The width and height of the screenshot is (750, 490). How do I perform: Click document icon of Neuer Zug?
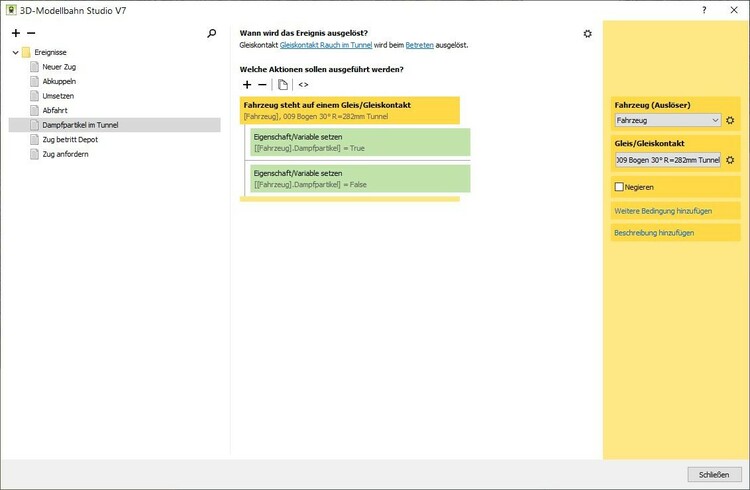(34, 67)
